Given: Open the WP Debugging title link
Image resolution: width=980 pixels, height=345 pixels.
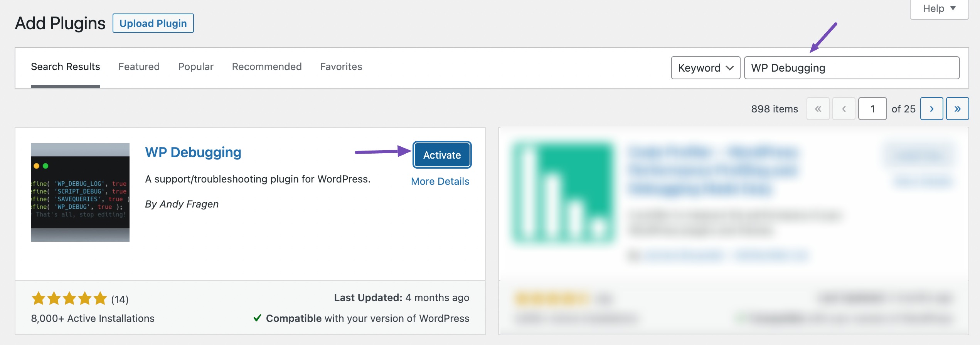Looking at the screenshot, I should coord(193,152).
